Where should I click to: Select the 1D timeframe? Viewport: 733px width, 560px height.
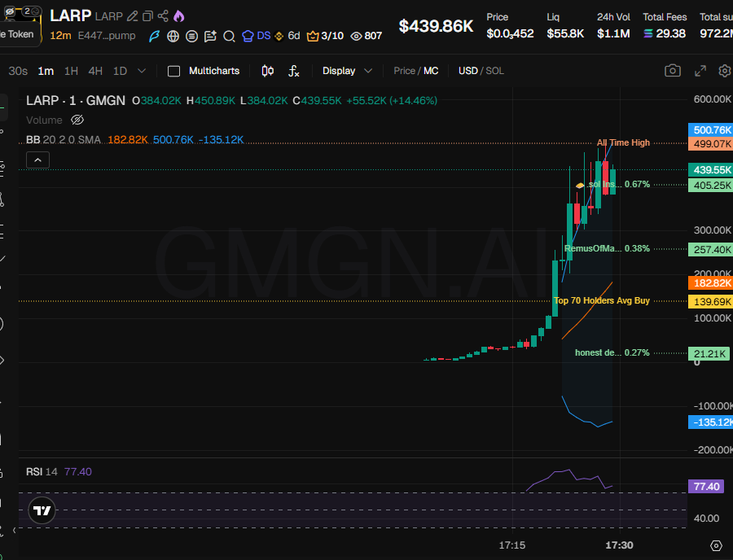(x=121, y=71)
